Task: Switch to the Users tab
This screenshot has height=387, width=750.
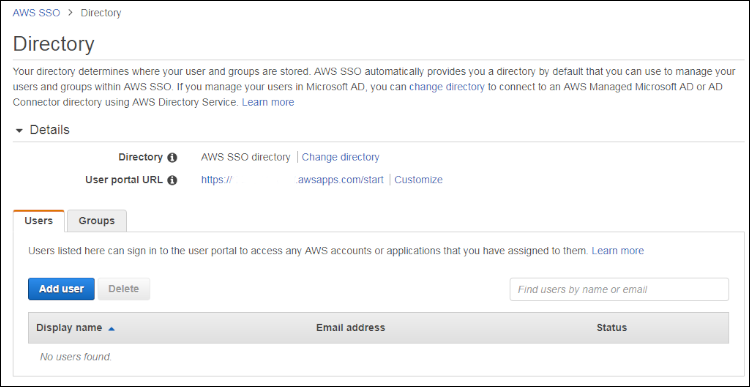Action: coord(38,221)
